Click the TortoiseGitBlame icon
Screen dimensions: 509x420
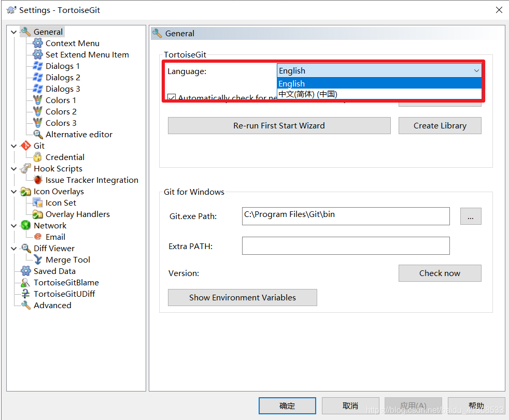[x=25, y=282]
